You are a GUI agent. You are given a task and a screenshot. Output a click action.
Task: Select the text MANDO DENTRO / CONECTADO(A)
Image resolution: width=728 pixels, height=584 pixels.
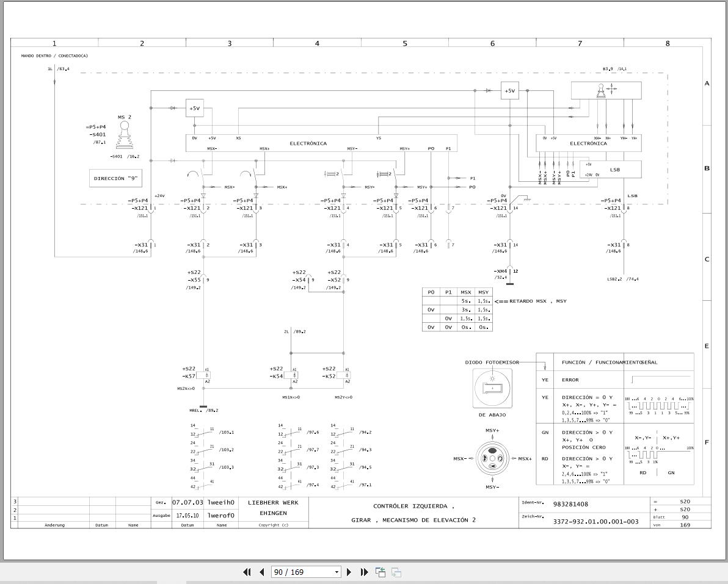coord(54,56)
